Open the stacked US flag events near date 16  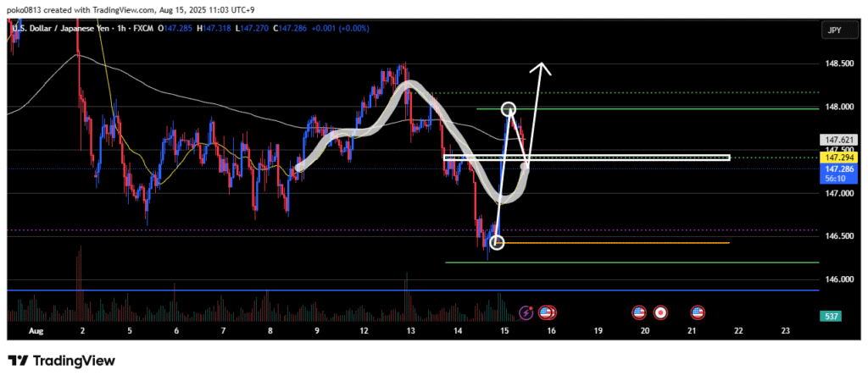click(548, 312)
